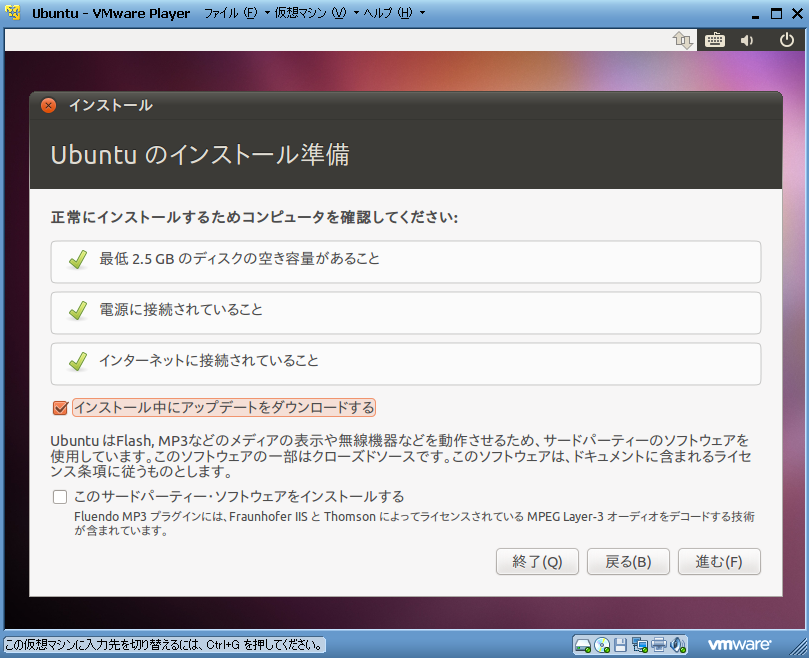Click the VMware network adapter status icon
This screenshot has width=809, height=658.
click(x=640, y=645)
